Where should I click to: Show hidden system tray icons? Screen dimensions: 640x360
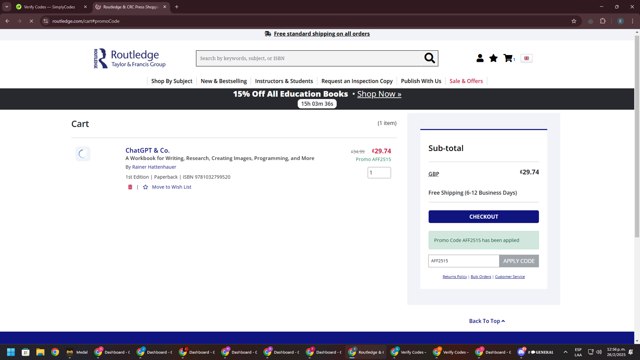pos(565,352)
